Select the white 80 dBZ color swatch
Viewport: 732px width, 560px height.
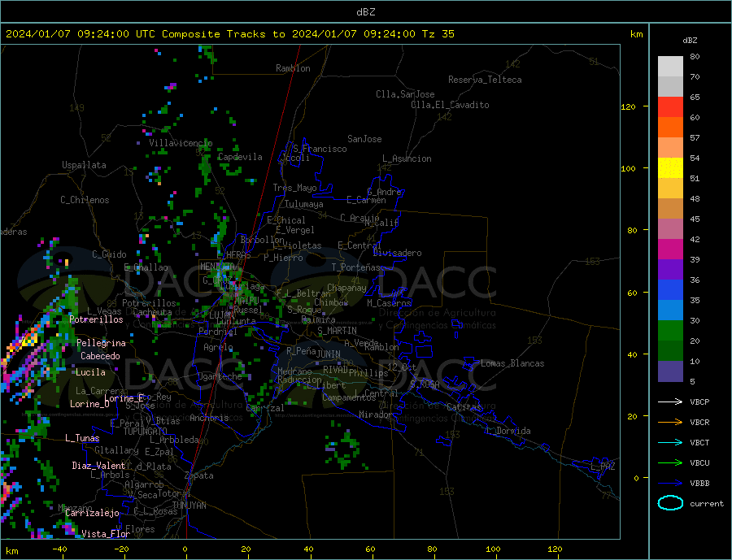(670, 67)
